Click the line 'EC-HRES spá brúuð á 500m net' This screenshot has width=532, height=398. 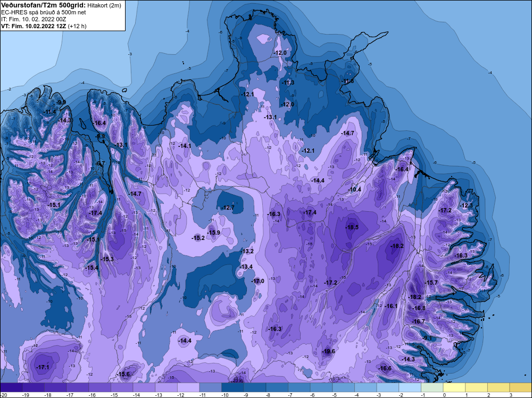tap(43, 12)
